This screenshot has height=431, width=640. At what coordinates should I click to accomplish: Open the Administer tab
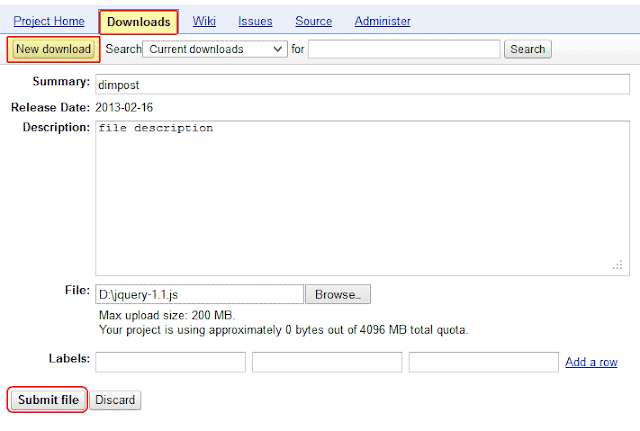[x=382, y=21]
